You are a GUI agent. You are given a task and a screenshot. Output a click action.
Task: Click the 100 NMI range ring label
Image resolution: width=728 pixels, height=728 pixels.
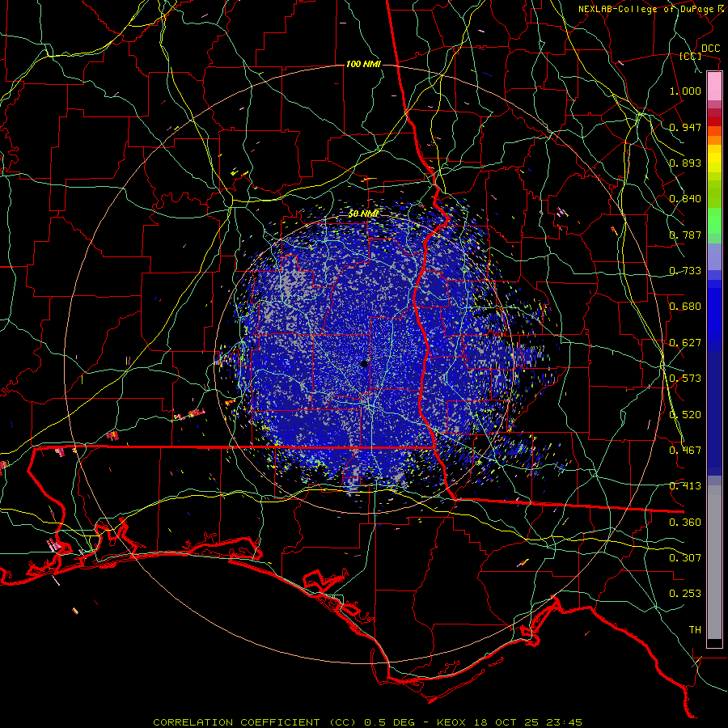click(363, 64)
